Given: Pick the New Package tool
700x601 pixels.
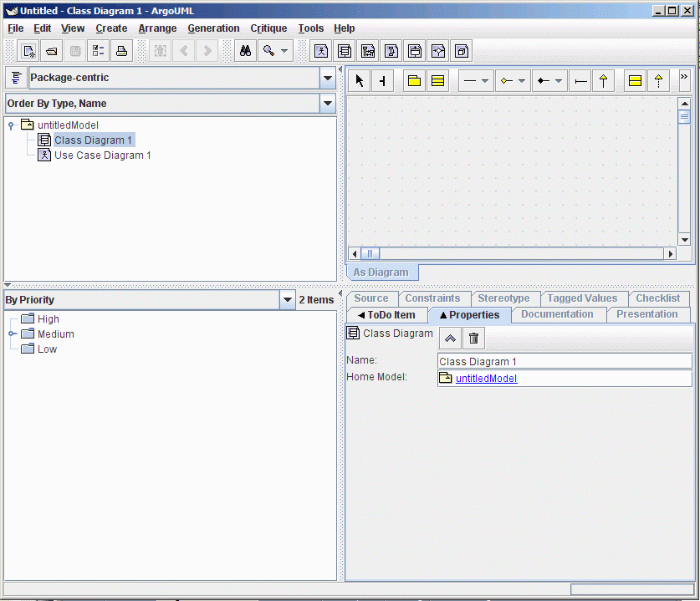Looking at the screenshot, I should pyautogui.click(x=414, y=81).
